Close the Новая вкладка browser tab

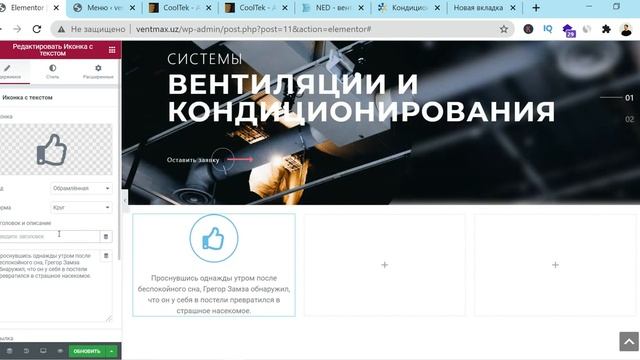pyautogui.click(x=513, y=8)
